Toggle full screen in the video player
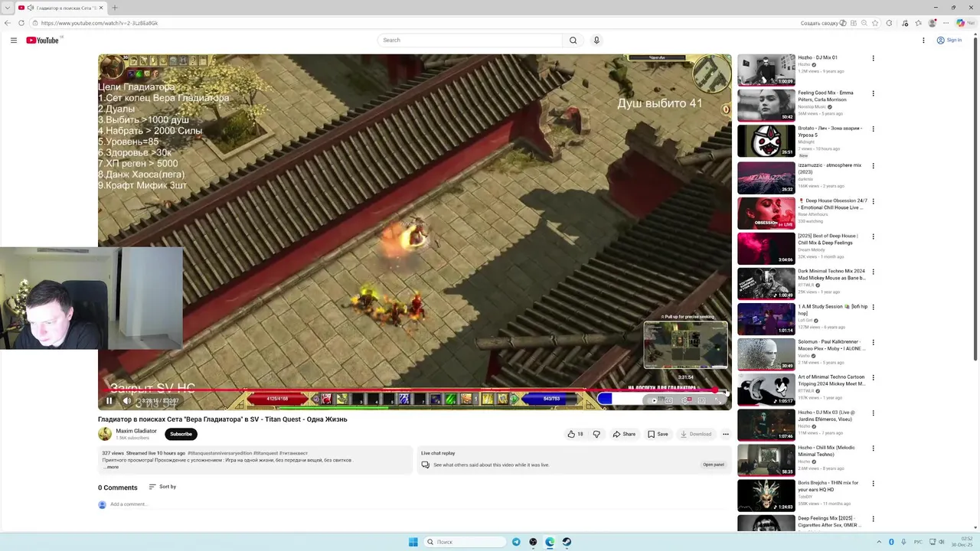 718,400
